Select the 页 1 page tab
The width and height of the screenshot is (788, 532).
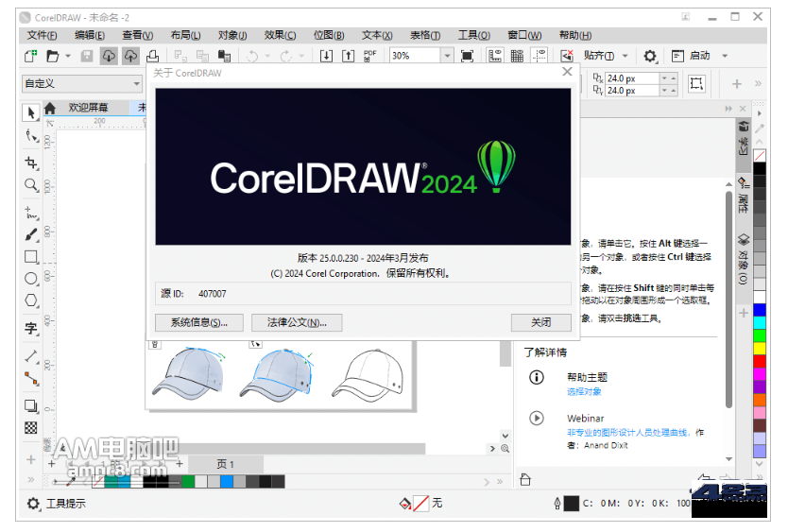pos(225,464)
